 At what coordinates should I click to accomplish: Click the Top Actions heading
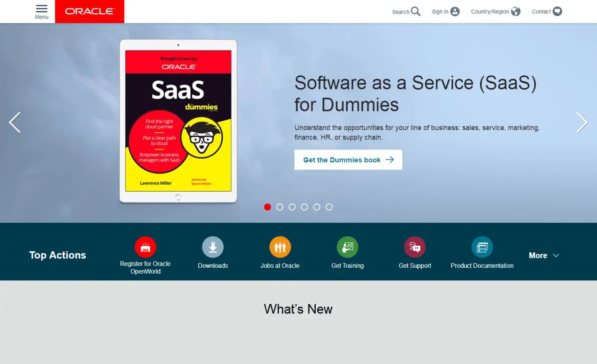pos(58,255)
